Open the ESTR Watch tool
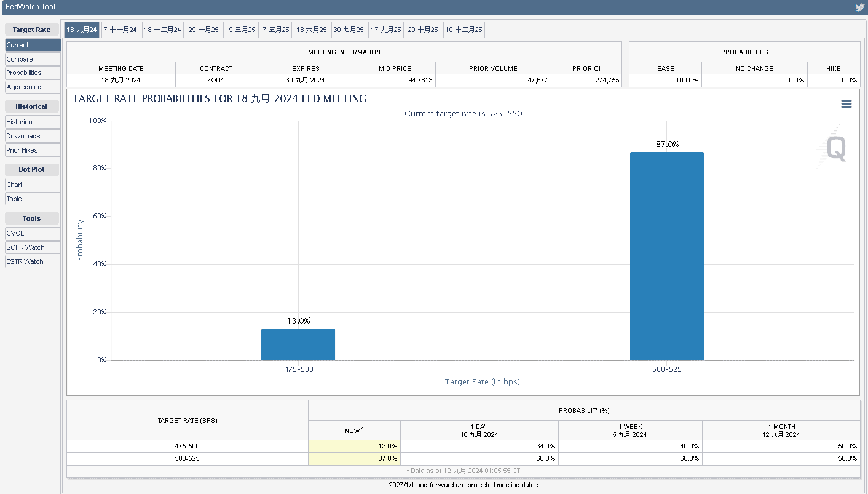This screenshot has width=868, height=494. click(33, 261)
